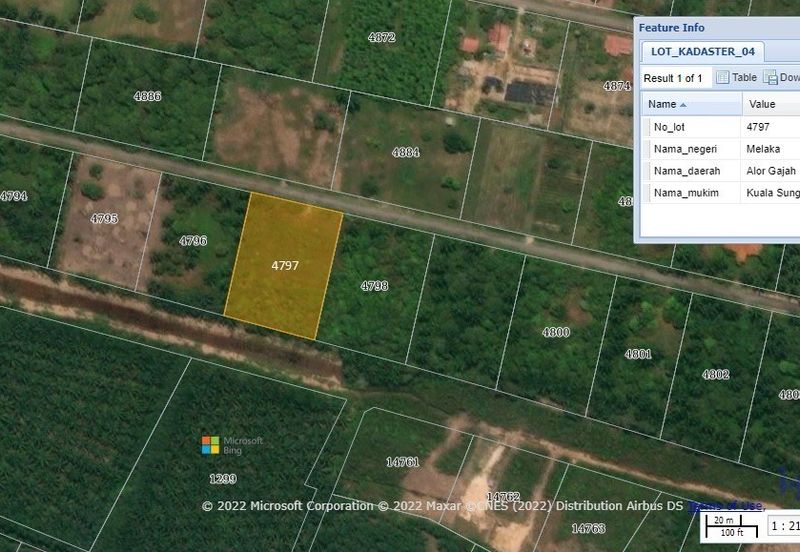Select lot 4886 on the map

(x=147, y=96)
